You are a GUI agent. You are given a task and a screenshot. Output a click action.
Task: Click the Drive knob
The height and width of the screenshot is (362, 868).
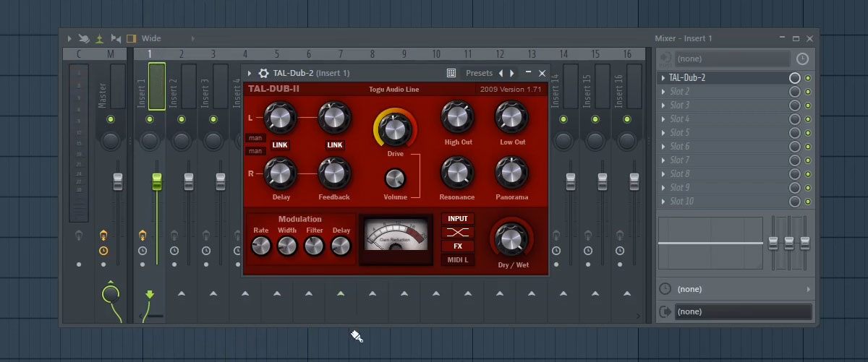[395, 129]
